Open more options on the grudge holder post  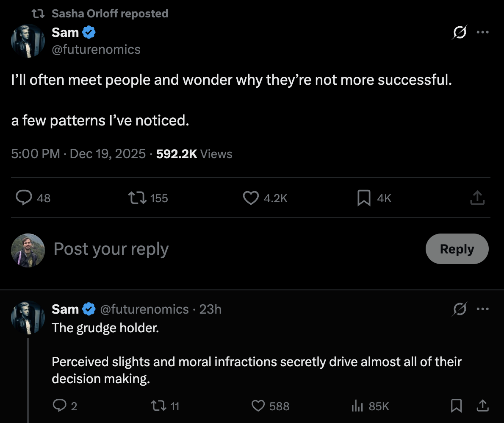[482, 309]
